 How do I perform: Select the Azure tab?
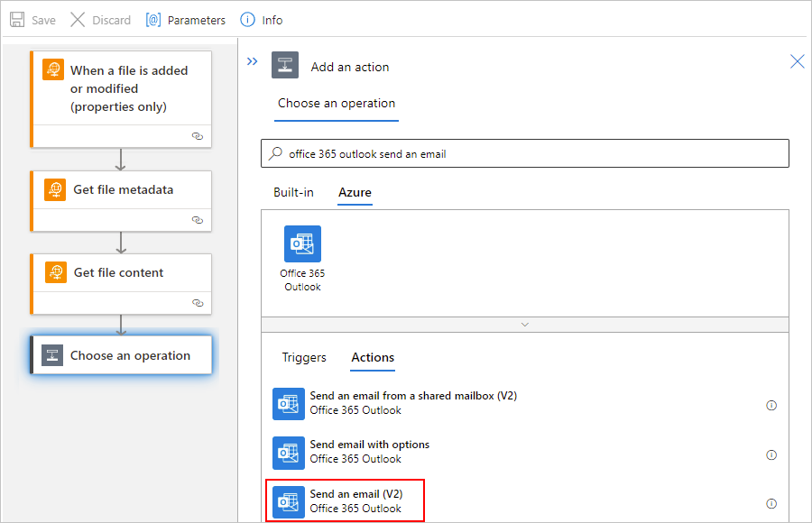click(x=355, y=192)
